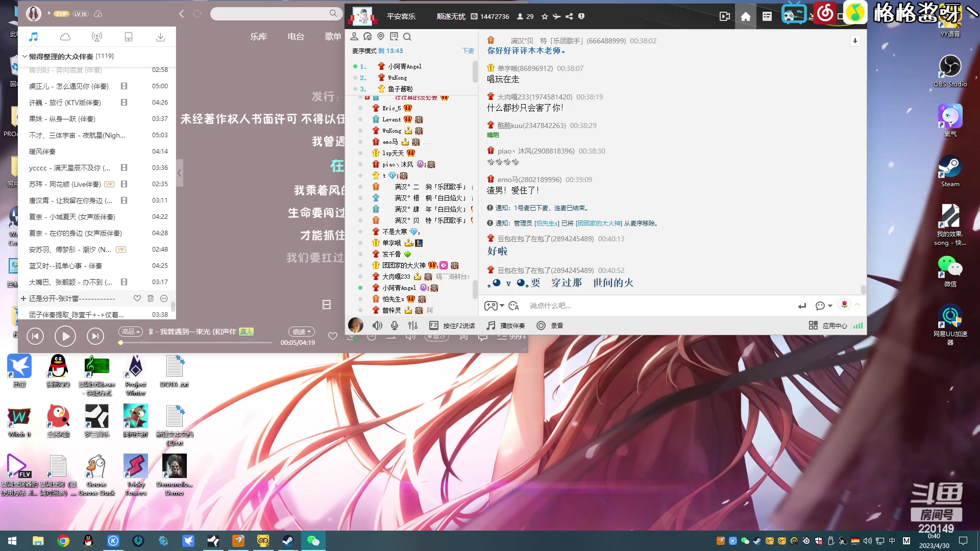Click the Kugou playback progress bar
Screen dimensions: 980x551
pos(195,343)
